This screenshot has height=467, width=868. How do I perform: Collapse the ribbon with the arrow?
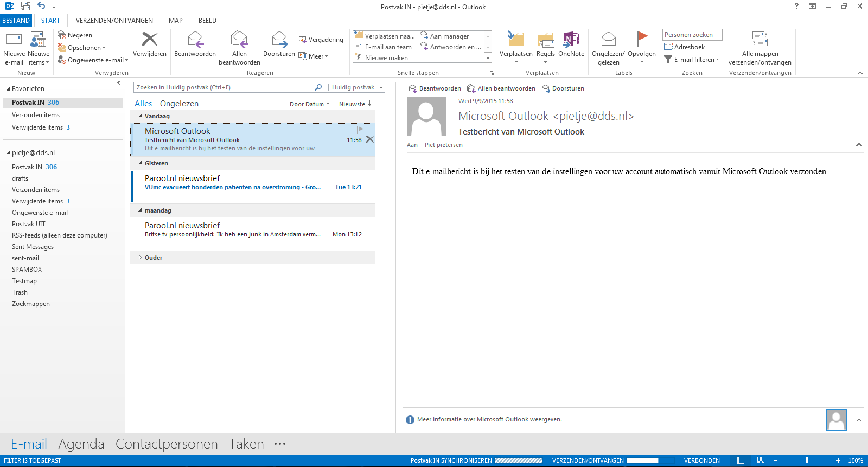pos(860,73)
